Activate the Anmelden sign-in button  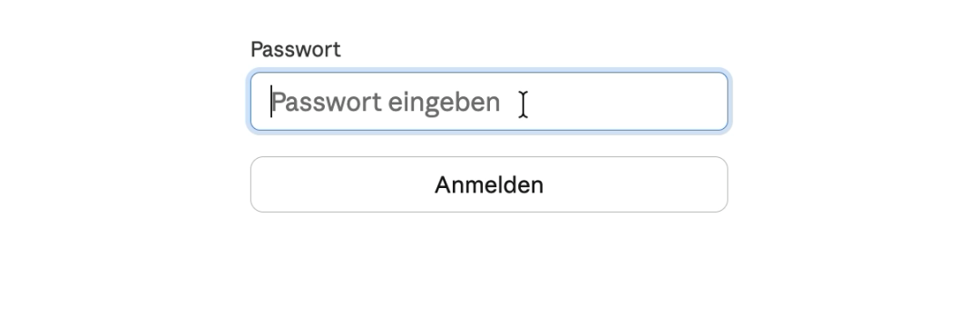click(489, 184)
